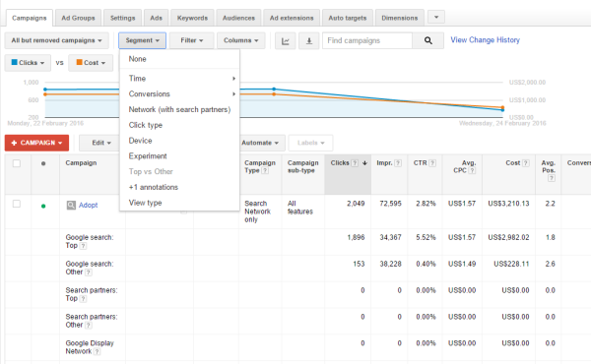Click the red + CAMPAIGN button

tap(37, 143)
